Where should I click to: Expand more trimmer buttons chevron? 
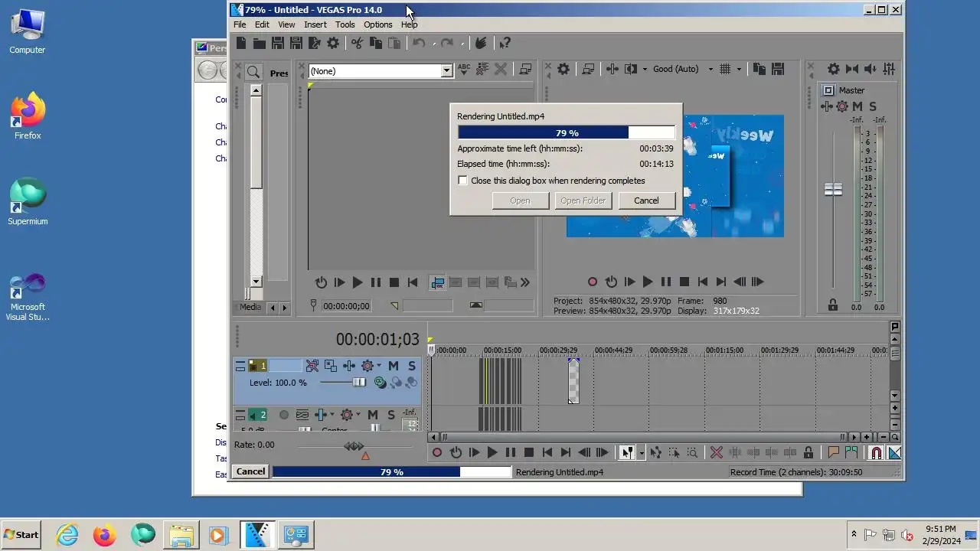click(x=525, y=282)
